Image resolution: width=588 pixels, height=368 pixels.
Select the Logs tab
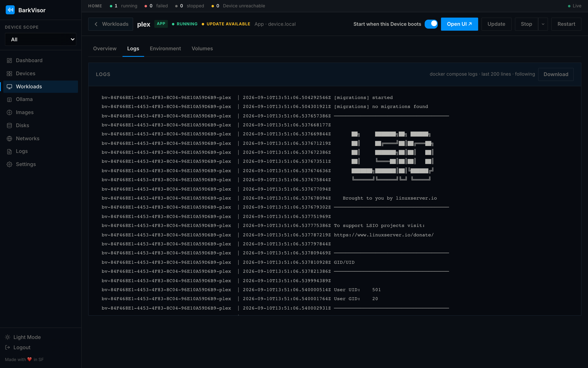(x=133, y=48)
